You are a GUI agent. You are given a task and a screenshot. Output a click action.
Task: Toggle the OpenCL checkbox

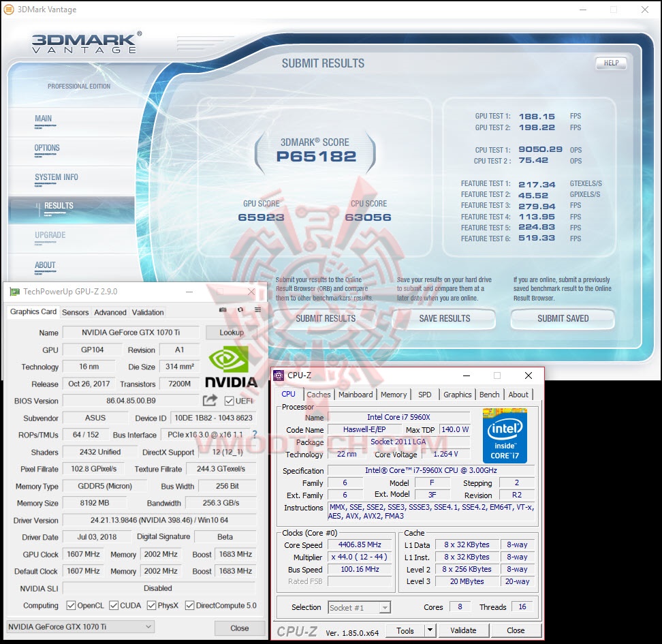tap(71, 606)
